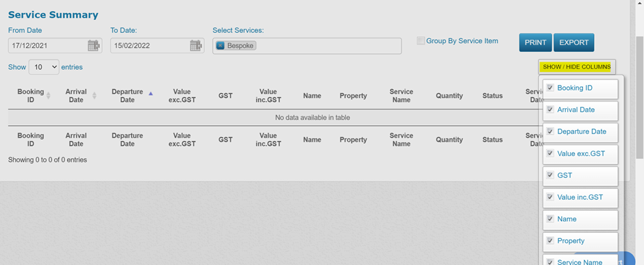Click the PRINT button
644x265 pixels.
[x=536, y=42]
